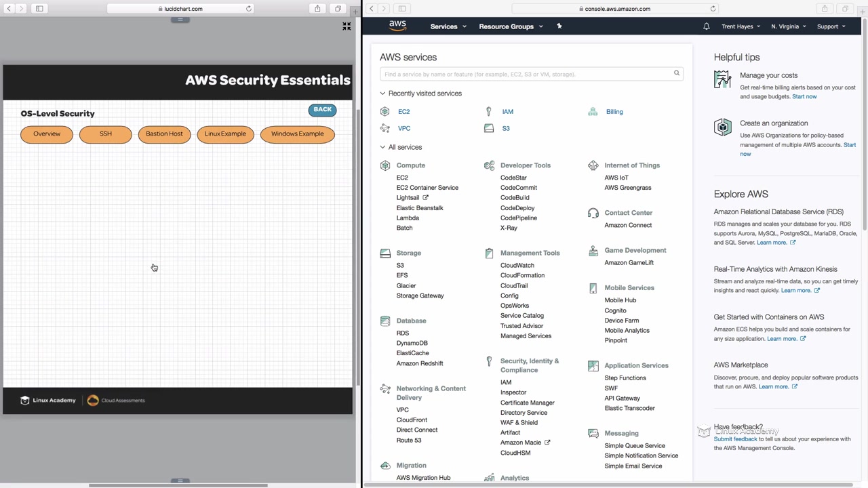Viewport: 868px width, 488px height.
Task: Select the Overview tab in Lucidchart slide
Action: pos(47,134)
